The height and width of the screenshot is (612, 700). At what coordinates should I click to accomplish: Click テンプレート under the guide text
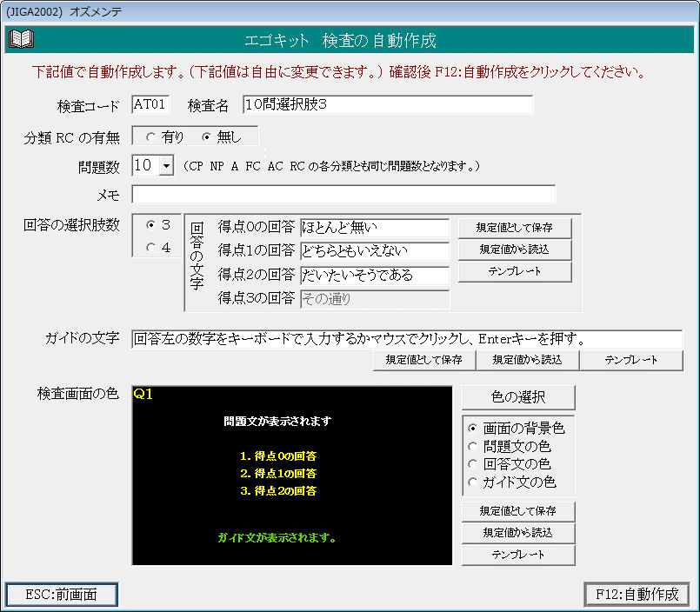631,360
